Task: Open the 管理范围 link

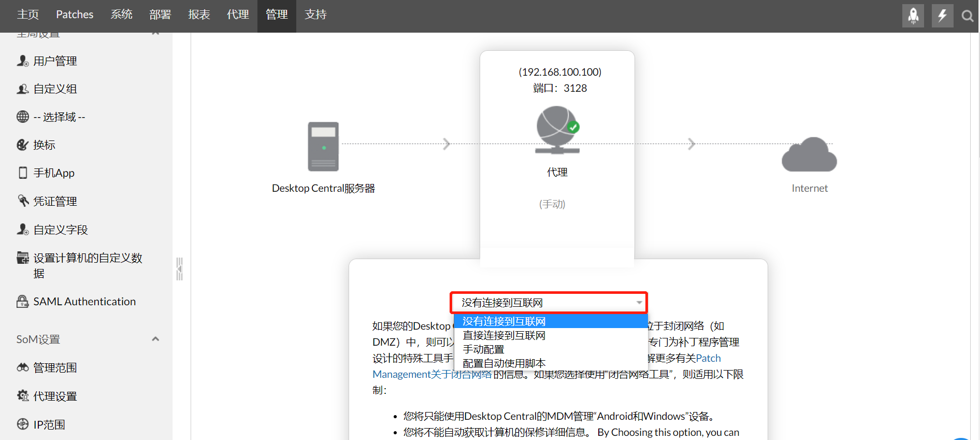Action: point(55,368)
